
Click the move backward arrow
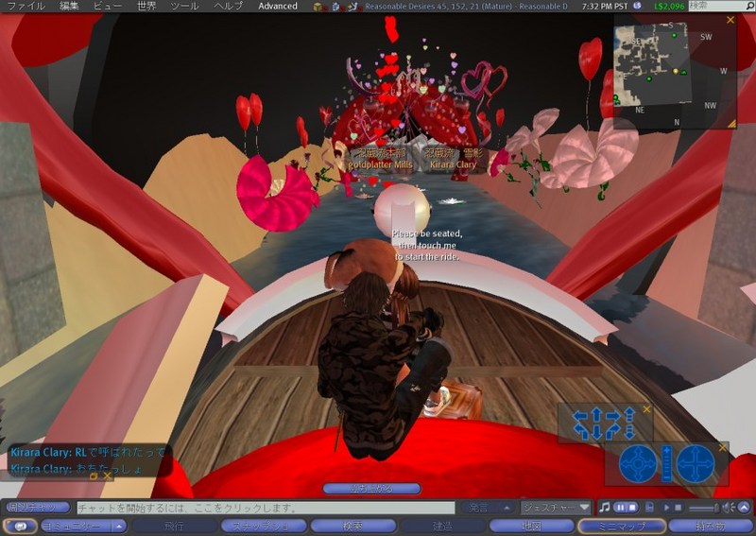pos(596,431)
